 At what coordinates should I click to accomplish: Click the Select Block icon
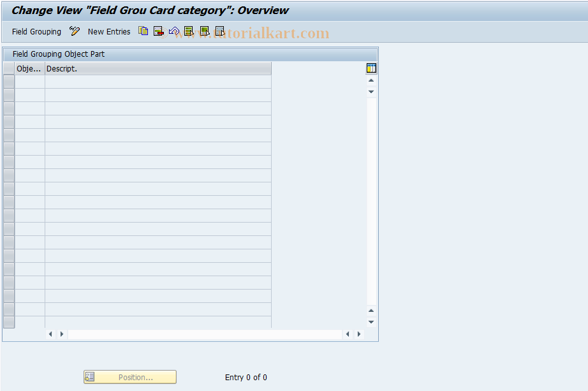click(205, 31)
